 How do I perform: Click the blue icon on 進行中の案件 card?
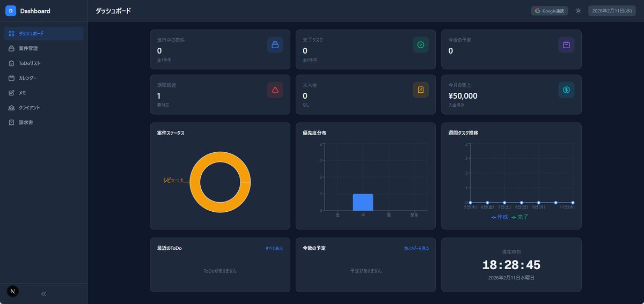(x=275, y=45)
